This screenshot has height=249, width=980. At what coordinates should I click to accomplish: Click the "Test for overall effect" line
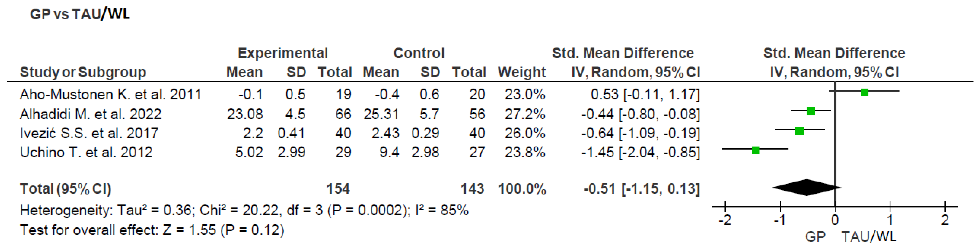click(x=152, y=230)
